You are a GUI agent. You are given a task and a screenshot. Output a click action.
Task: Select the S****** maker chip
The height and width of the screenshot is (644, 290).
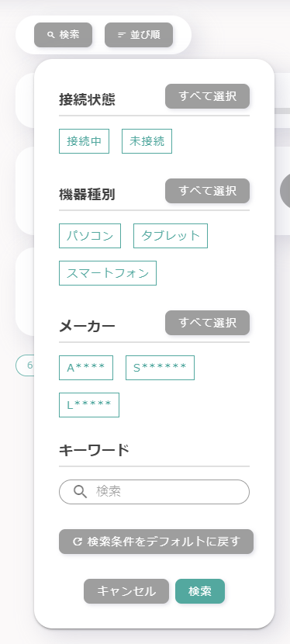(x=160, y=368)
